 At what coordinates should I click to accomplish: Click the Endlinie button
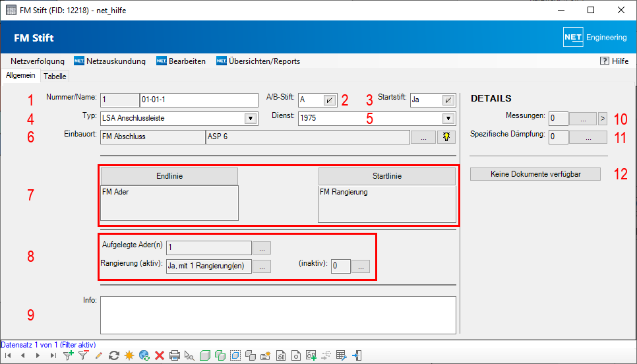pyautogui.click(x=169, y=176)
